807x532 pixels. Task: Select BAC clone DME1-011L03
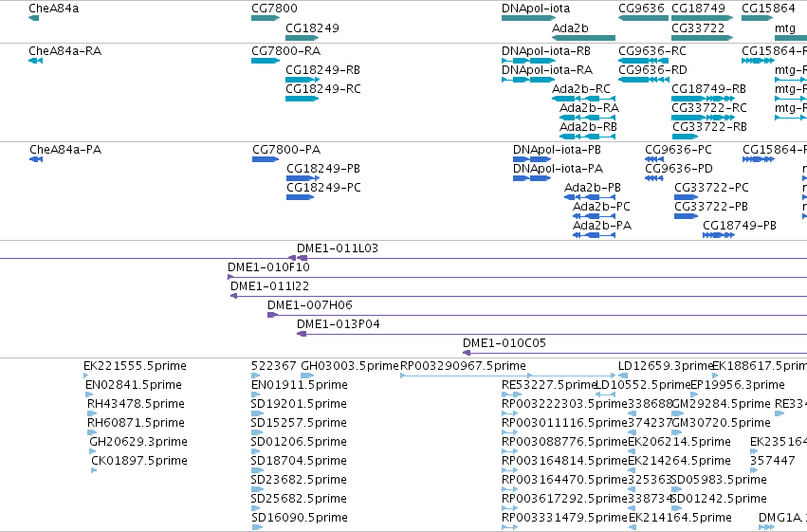coord(337,248)
